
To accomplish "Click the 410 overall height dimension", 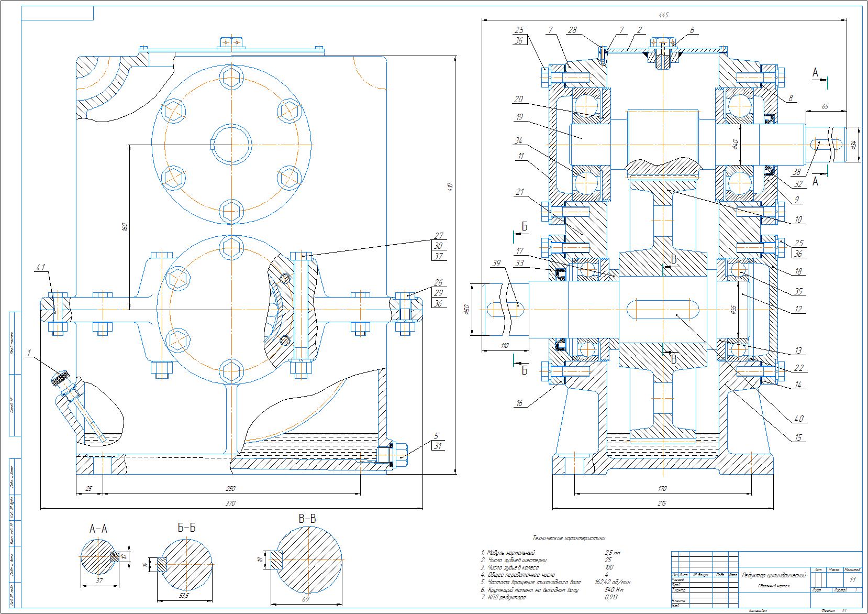I will [x=450, y=187].
